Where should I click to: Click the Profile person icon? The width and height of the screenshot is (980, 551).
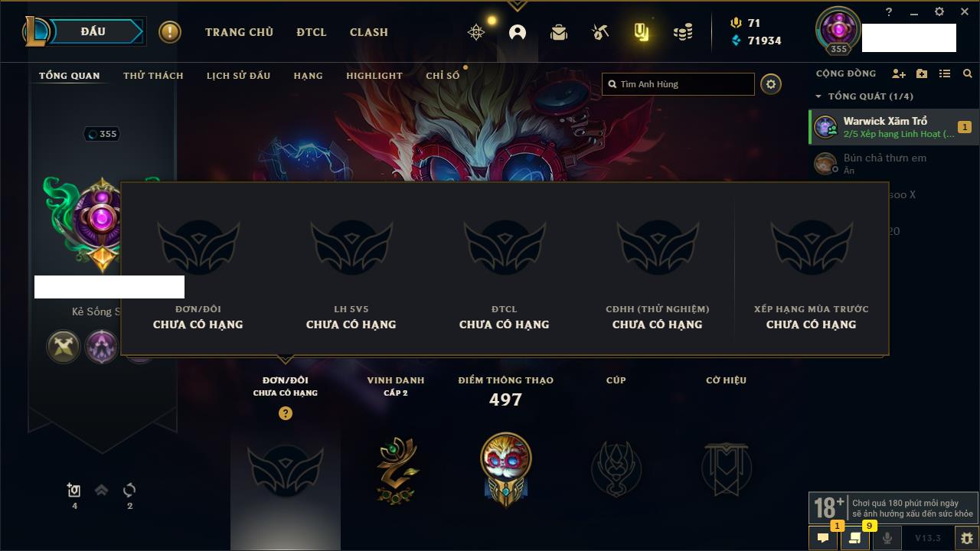pos(518,32)
